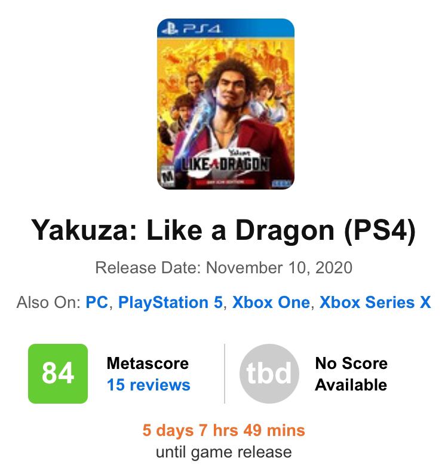
Task: Open the 15 reviews link
Action: tap(148, 385)
